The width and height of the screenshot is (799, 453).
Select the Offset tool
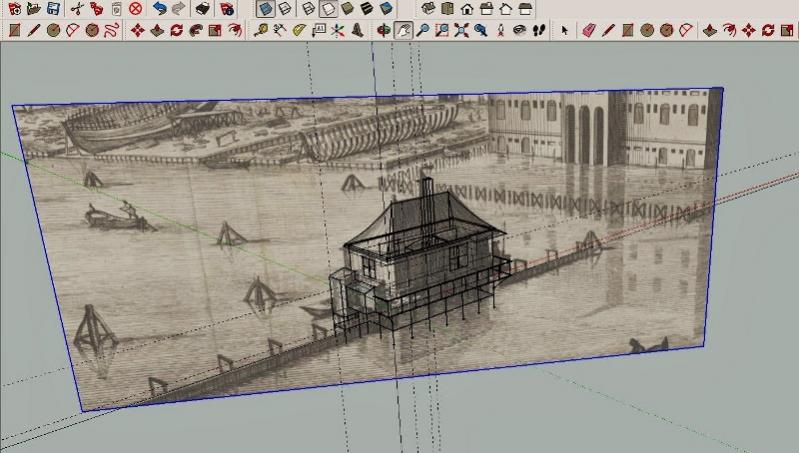pos(235,30)
